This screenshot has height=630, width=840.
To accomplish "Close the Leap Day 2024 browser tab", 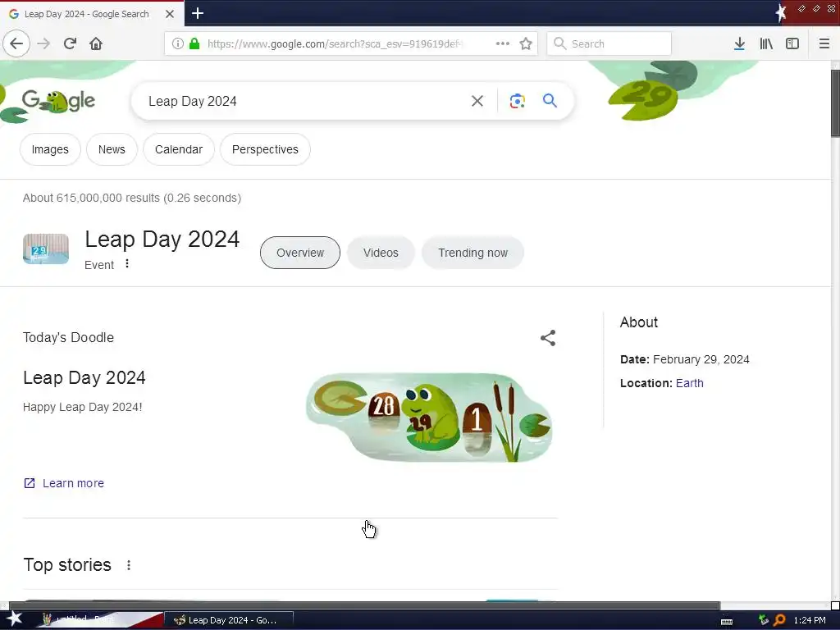I will coord(169,14).
